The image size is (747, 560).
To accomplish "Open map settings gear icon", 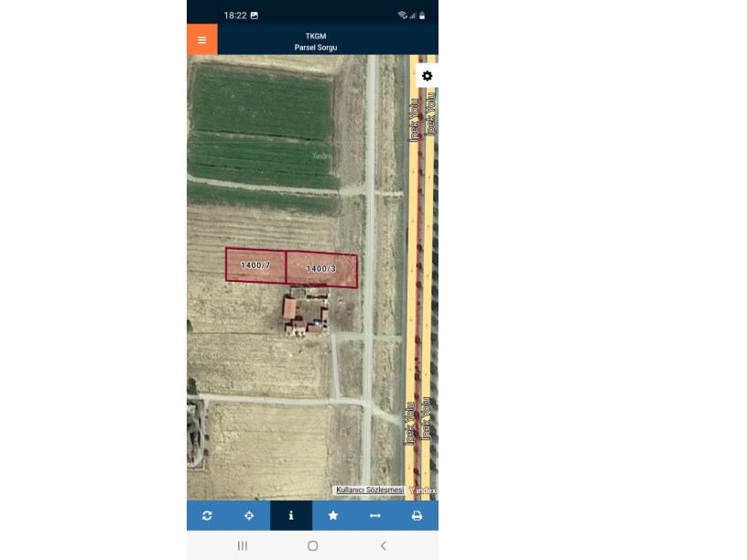I will [427, 76].
